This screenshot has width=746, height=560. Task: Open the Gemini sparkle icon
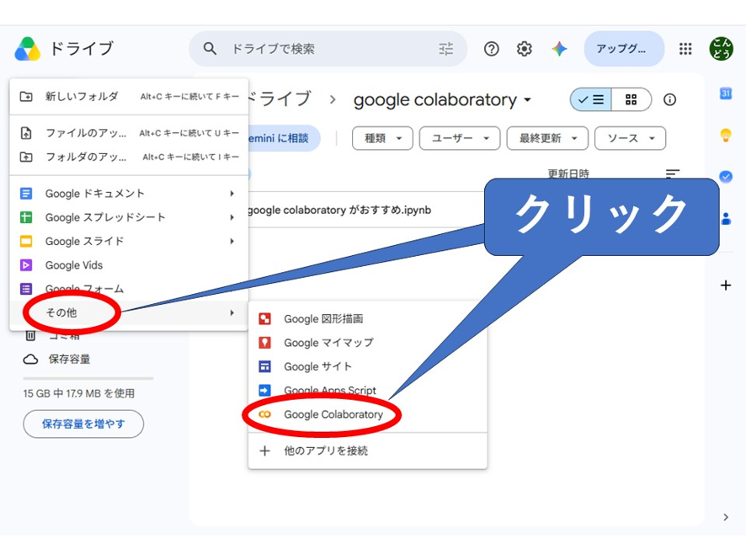click(559, 49)
